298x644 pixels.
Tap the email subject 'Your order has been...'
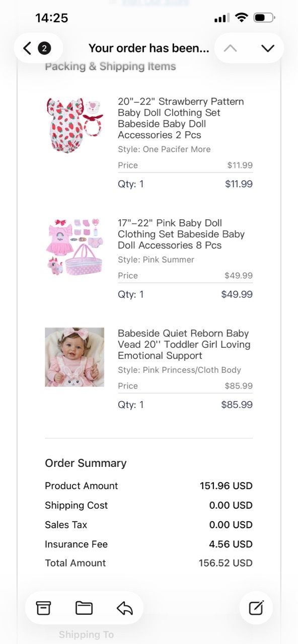(148, 48)
